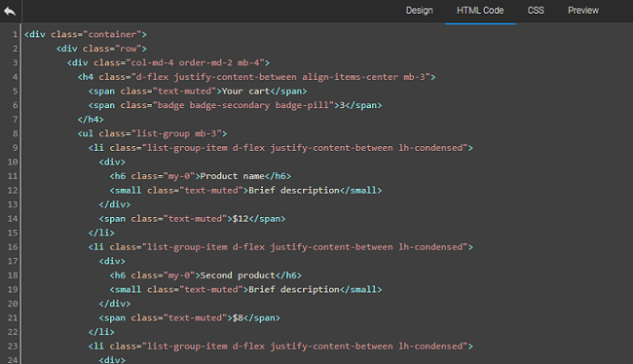Click the 'Product name' text in code
This screenshot has width=633, height=364.
click(232, 176)
